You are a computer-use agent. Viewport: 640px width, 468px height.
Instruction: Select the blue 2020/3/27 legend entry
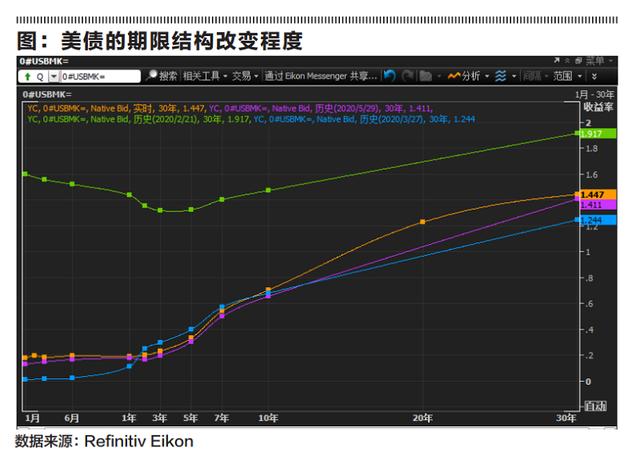click(364, 120)
